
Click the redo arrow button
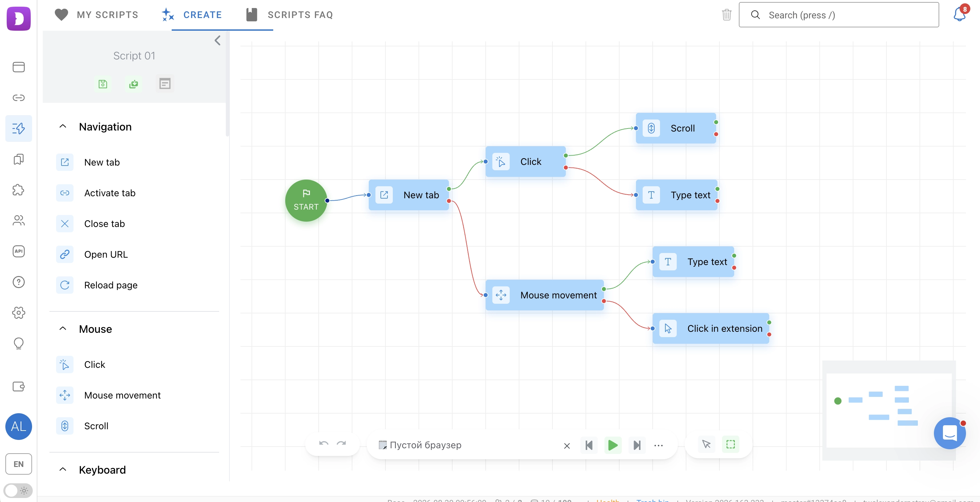tap(341, 444)
